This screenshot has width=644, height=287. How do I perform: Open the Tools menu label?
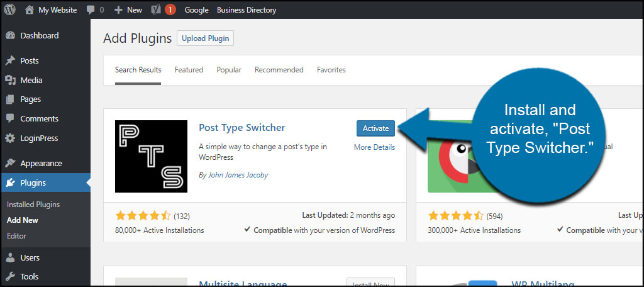coord(29,277)
